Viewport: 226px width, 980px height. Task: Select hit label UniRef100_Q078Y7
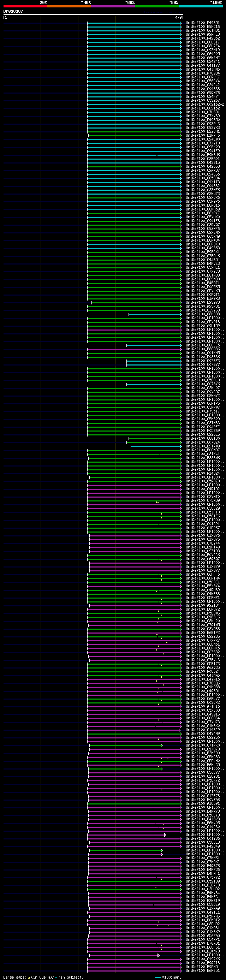pyautogui.click(x=203, y=364)
